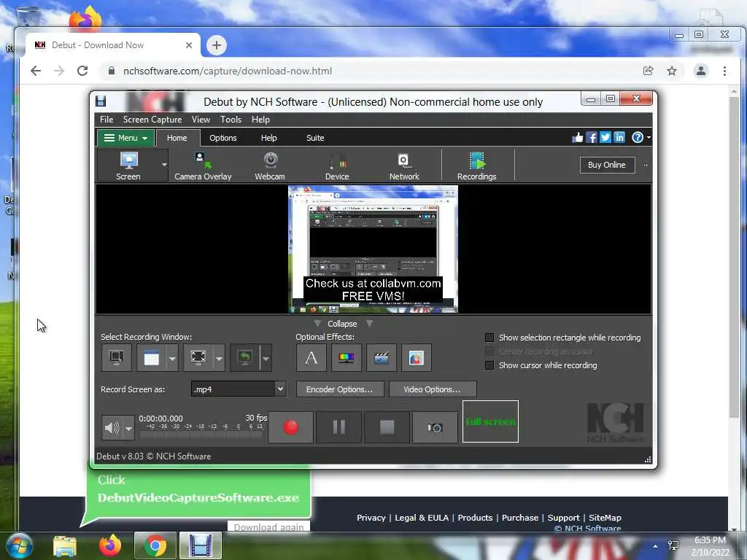
Task: Open the Help menu in menu bar
Action: pyautogui.click(x=260, y=120)
